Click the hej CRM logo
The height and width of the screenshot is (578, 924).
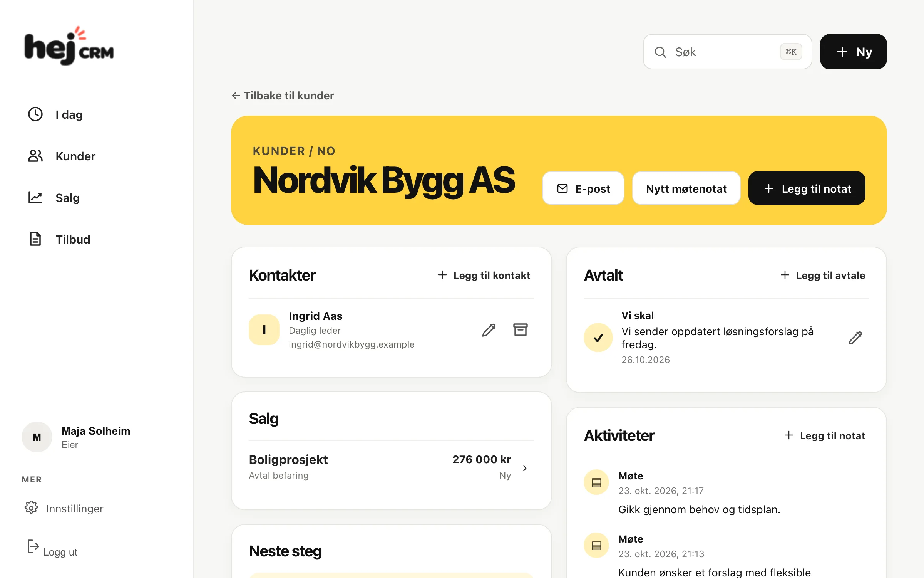69,46
